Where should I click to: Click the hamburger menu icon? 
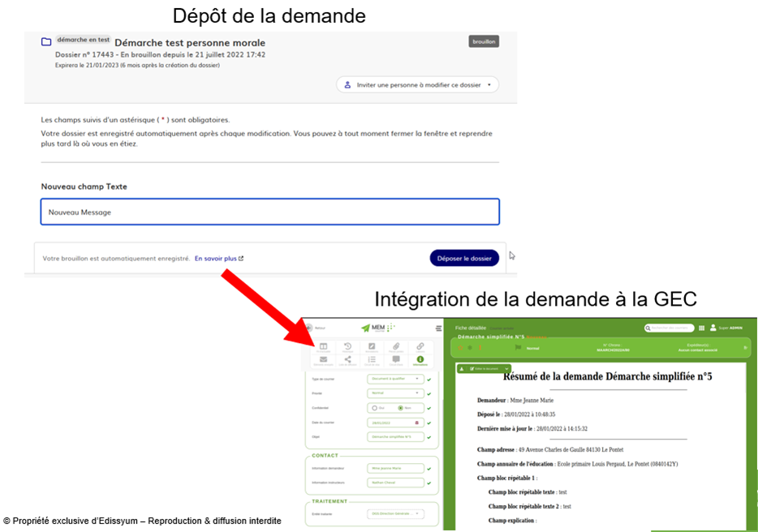[x=439, y=328]
